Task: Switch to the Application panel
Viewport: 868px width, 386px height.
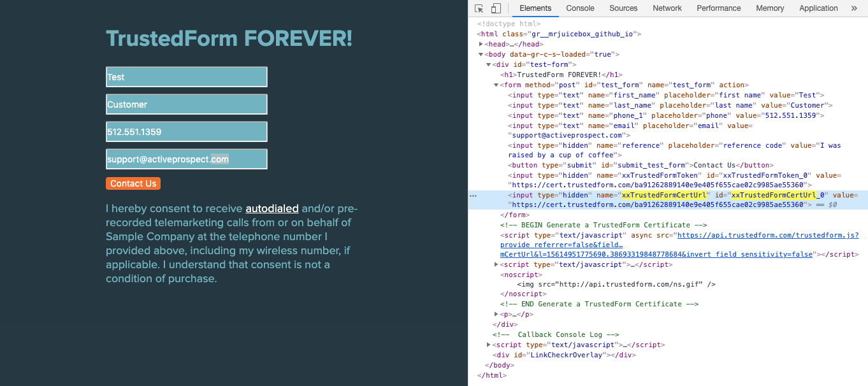Action: (818, 8)
